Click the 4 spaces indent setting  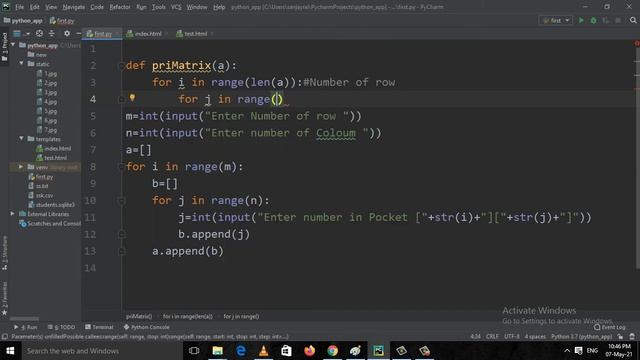click(x=535, y=337)
